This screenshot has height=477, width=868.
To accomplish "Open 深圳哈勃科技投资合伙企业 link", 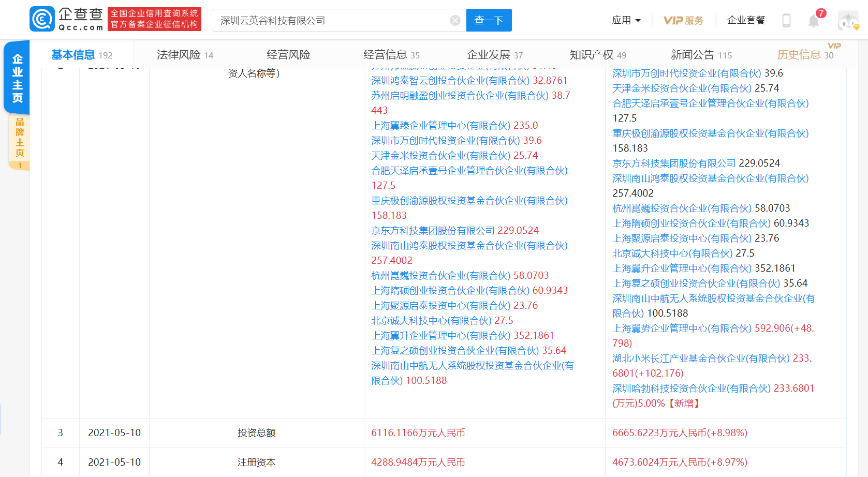I will tap(692, 389).
